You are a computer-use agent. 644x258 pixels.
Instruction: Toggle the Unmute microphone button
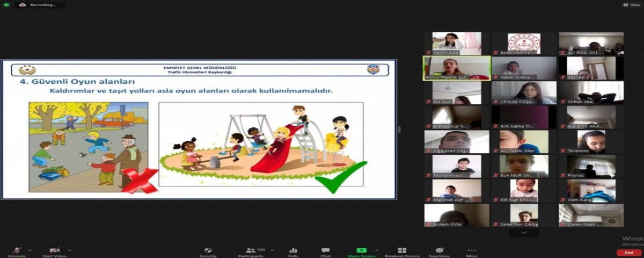coord(17,250)
